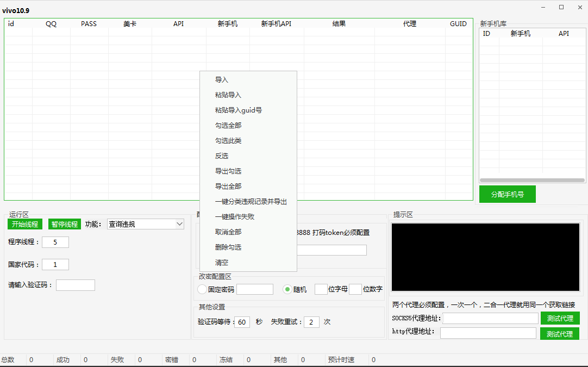Test the SOCKS5 proxy with 测试代理

click(560, 318)
